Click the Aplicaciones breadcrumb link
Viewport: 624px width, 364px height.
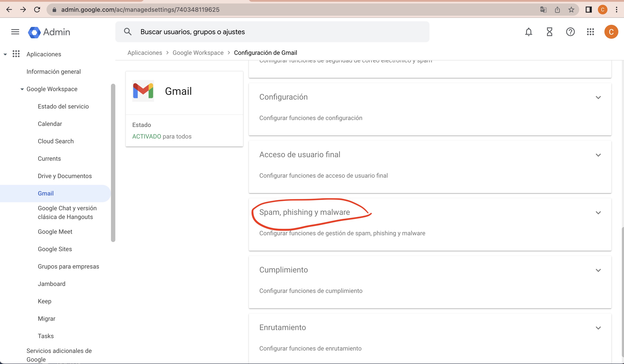pos(145,53)
